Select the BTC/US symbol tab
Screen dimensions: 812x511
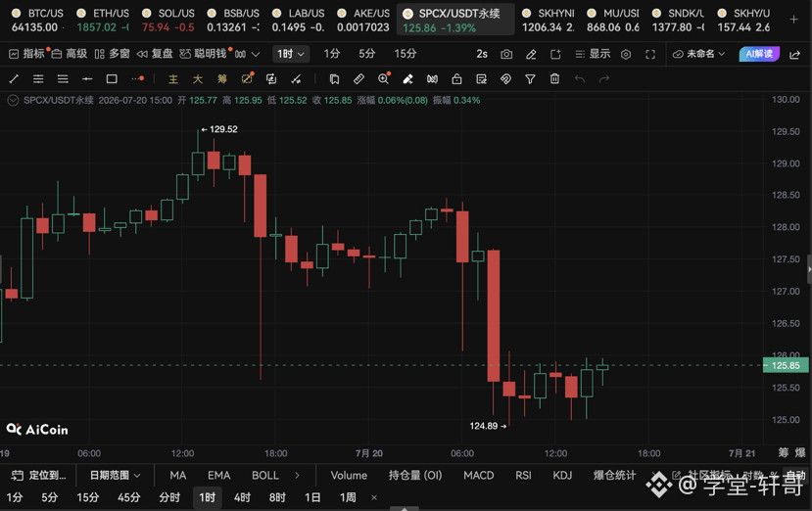tap(37, 21)
